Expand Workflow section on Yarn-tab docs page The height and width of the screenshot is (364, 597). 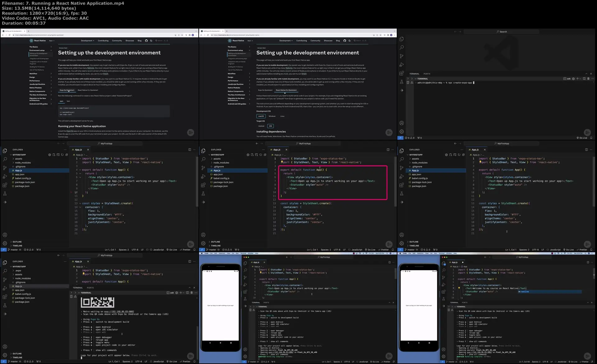coord(40,74)
